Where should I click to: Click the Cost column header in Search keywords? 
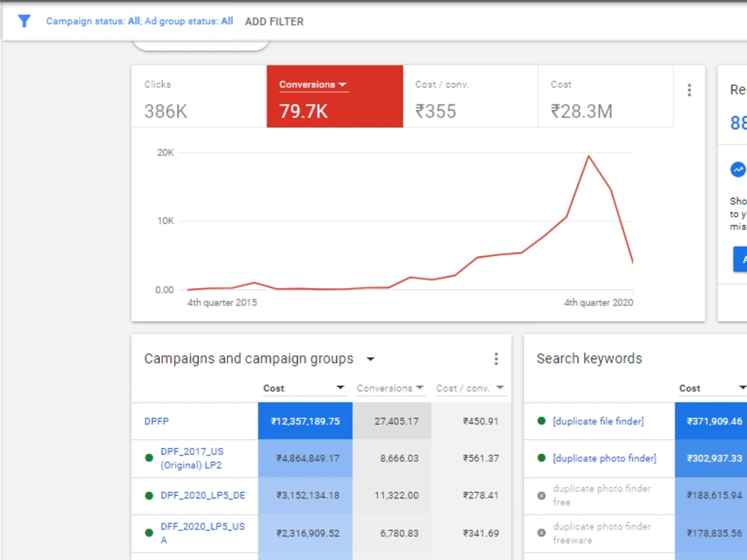click(x=689, y=388)
